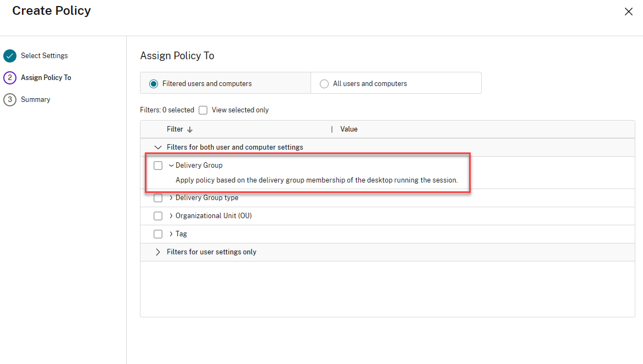Image resolution: width=643 pixels, height=364 pixels.
Task: Click the step 3 Summary circle icon
Action: click(9, 100)
